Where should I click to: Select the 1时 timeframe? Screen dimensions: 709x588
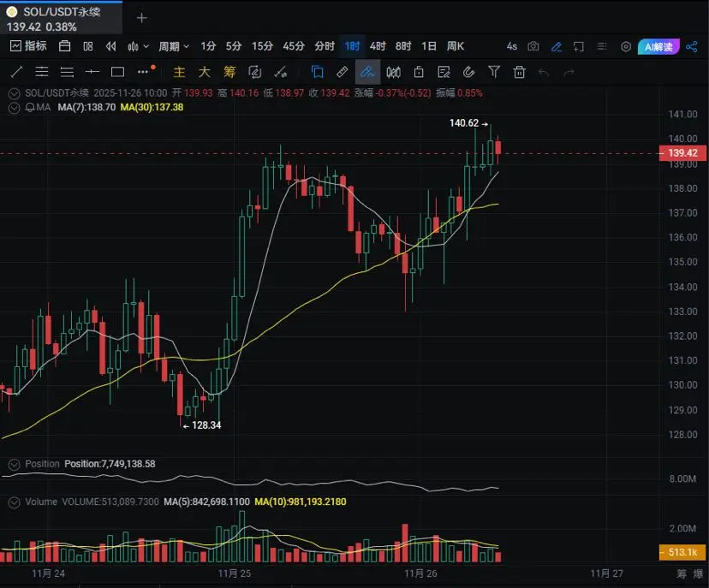[352, 46]
